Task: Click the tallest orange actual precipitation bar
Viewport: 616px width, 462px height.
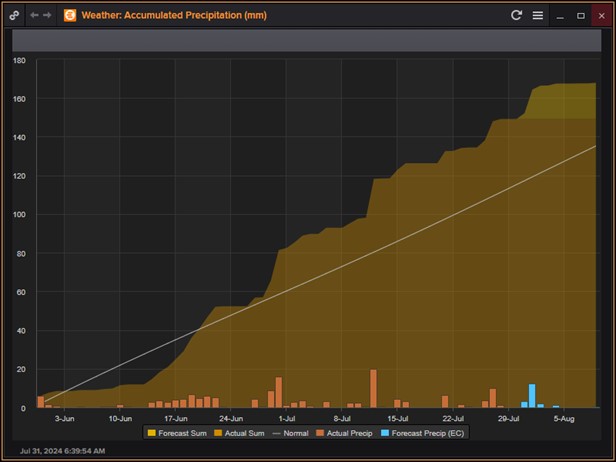Action: pyautogui.click(x=373, y=388)
